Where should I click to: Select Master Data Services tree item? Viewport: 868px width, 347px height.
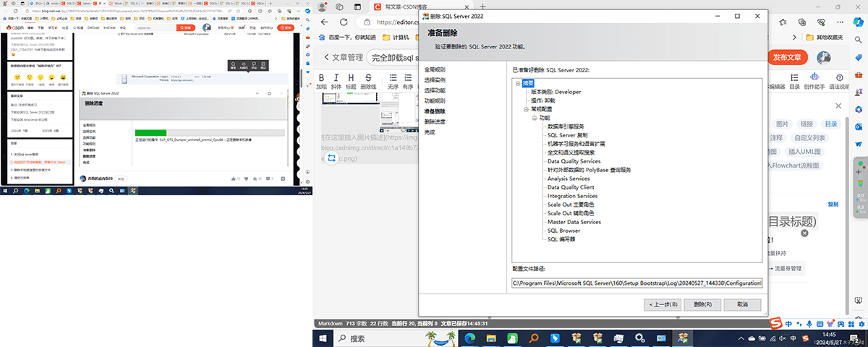pyautogui.click(x=574, y=222)
